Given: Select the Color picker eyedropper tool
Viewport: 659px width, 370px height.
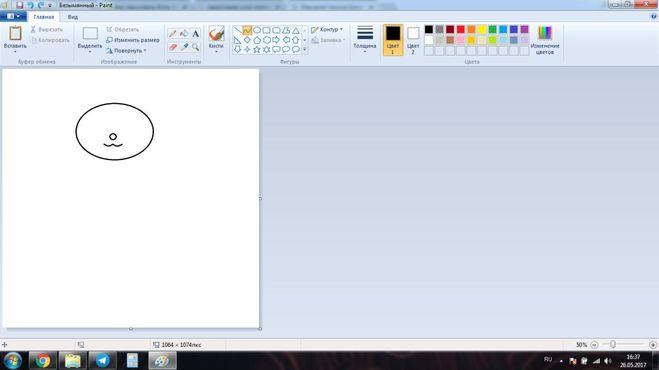Looking at the screenshot, I should click(x=184, y=47).
